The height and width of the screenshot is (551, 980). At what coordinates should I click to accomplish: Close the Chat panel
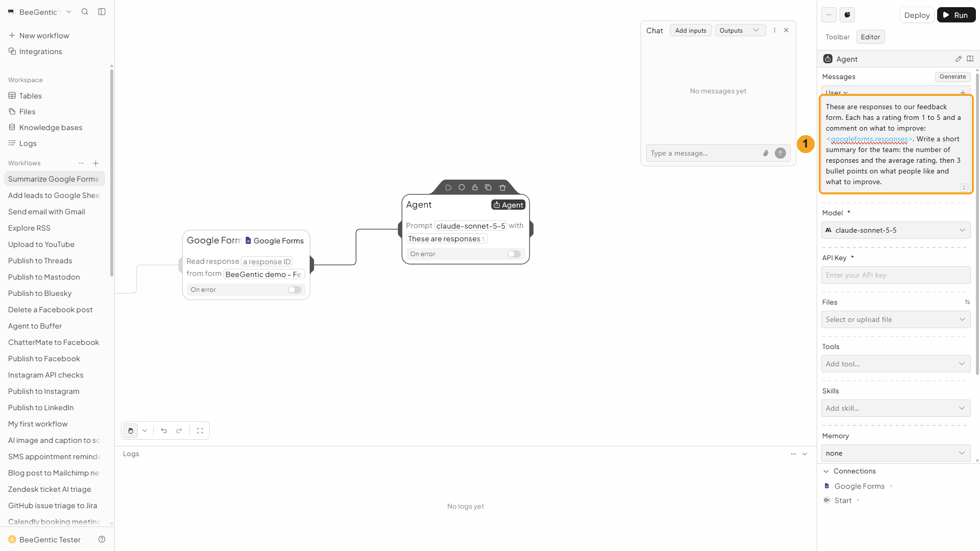coord(786,30)
